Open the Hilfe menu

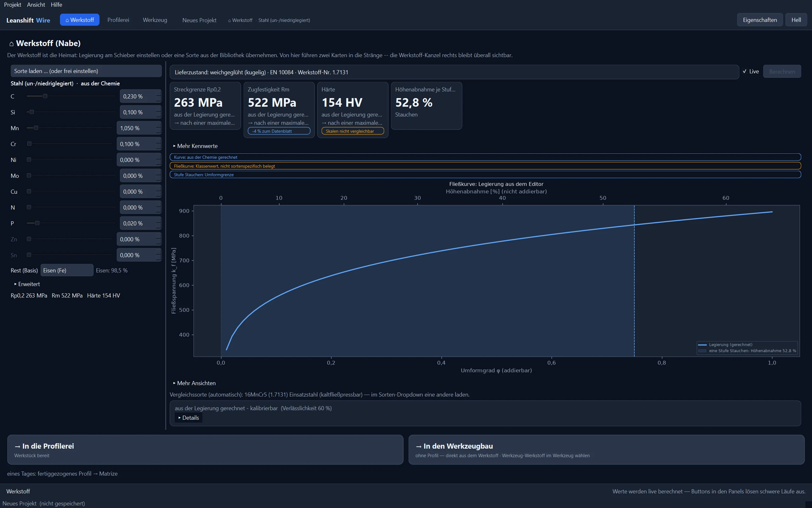(x=56, y=5)
